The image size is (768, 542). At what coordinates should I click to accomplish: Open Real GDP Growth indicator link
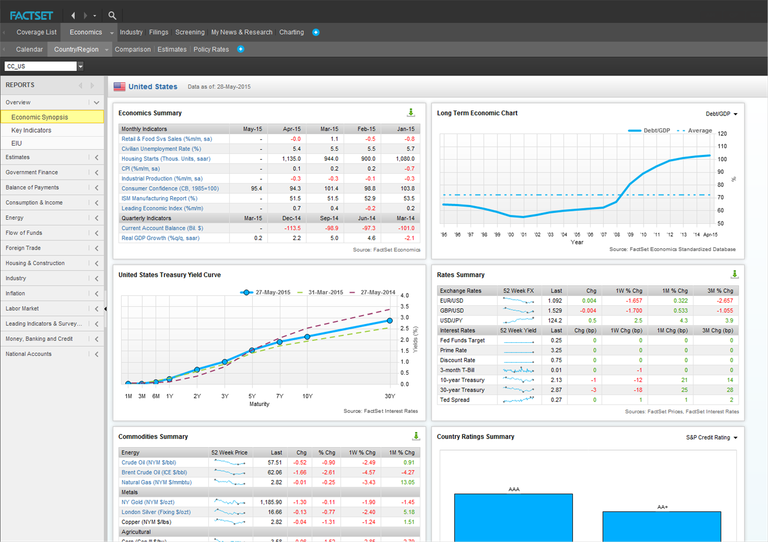click(x=160, y=238)
